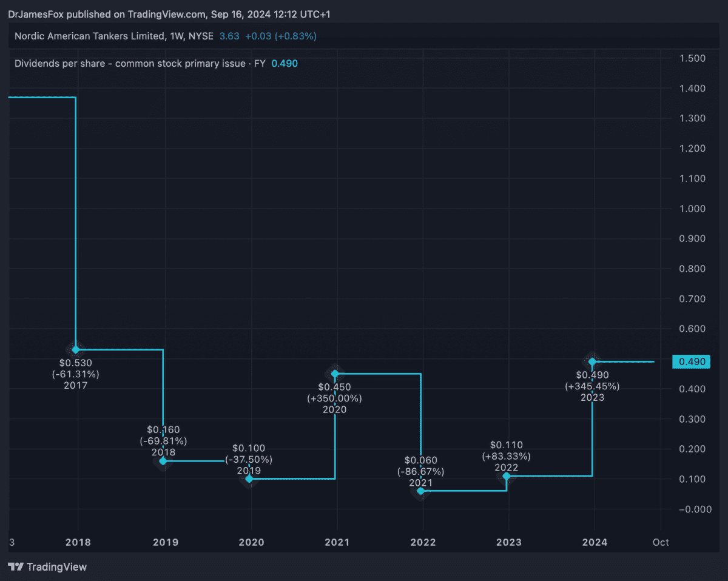Click the 2021 label on time axis
Image resolution: width=728 pixels, height=581 pixels.
click(x=337, y=542)
